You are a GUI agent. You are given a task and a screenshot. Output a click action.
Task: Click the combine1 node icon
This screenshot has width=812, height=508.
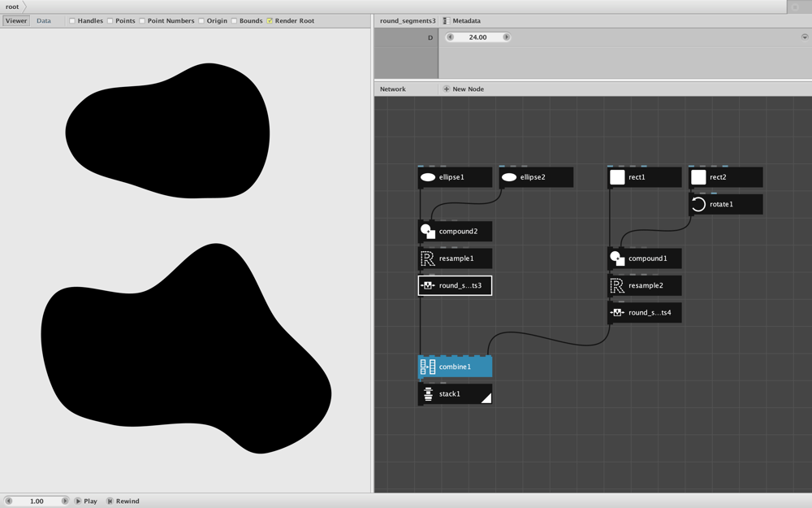tap(428, 367)
